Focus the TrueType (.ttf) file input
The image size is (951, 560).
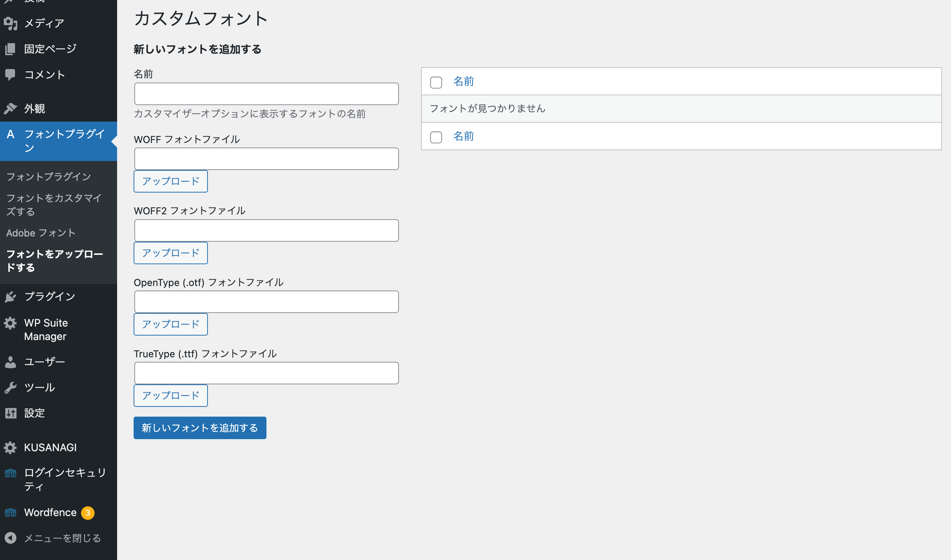click(x=266, y=373)
